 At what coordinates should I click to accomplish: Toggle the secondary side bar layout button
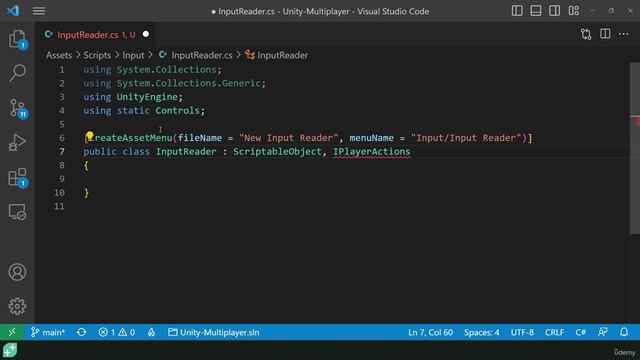click(554, 11)
